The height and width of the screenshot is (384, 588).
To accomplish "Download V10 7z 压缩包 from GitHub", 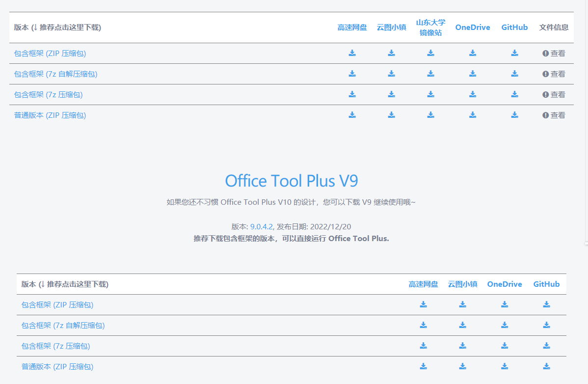I will (515, 94).
